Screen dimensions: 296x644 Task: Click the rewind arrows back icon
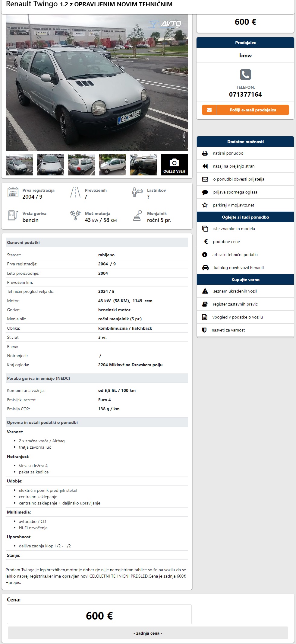pyautogui.click(x=205, y=166)
